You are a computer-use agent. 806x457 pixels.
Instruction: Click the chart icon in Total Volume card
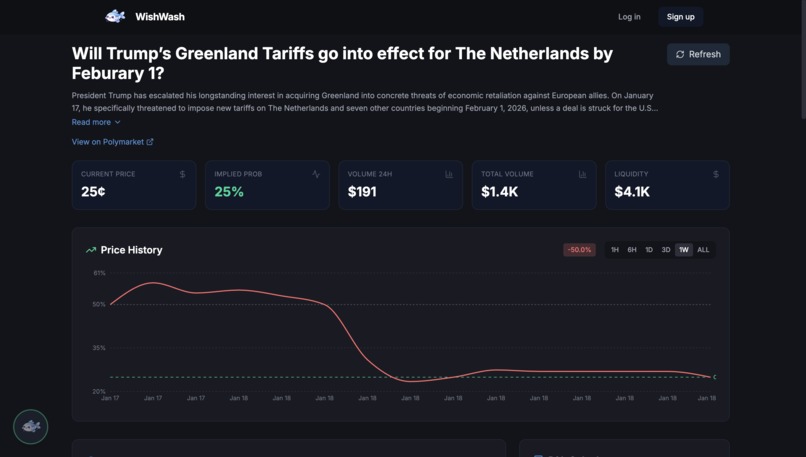click(x=582, y=174)
